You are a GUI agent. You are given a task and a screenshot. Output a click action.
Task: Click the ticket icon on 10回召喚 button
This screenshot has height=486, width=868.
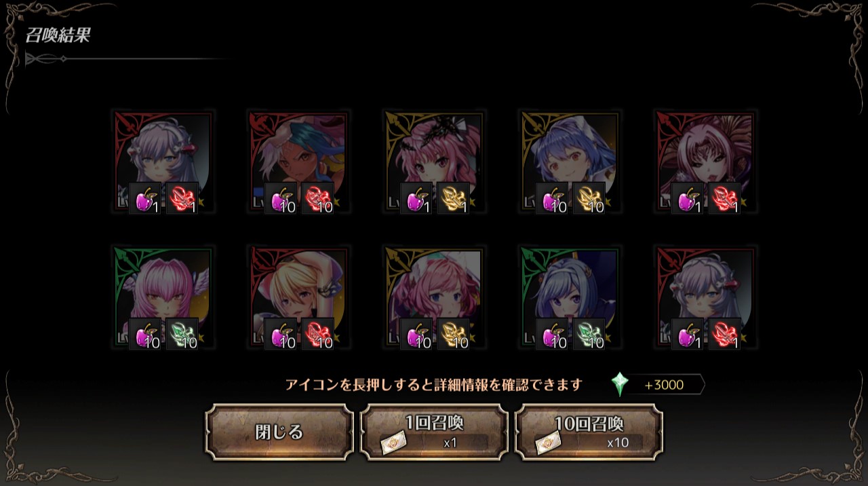coord(547,443)
